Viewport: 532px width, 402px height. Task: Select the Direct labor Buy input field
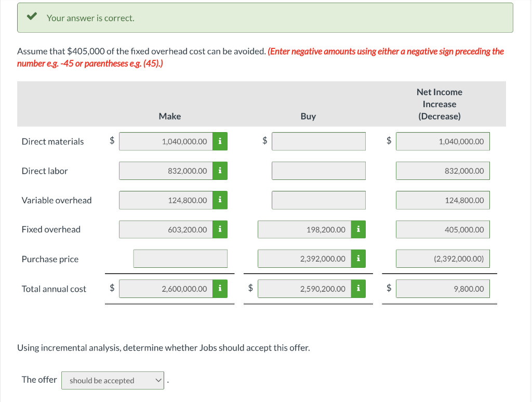point(318,171)
